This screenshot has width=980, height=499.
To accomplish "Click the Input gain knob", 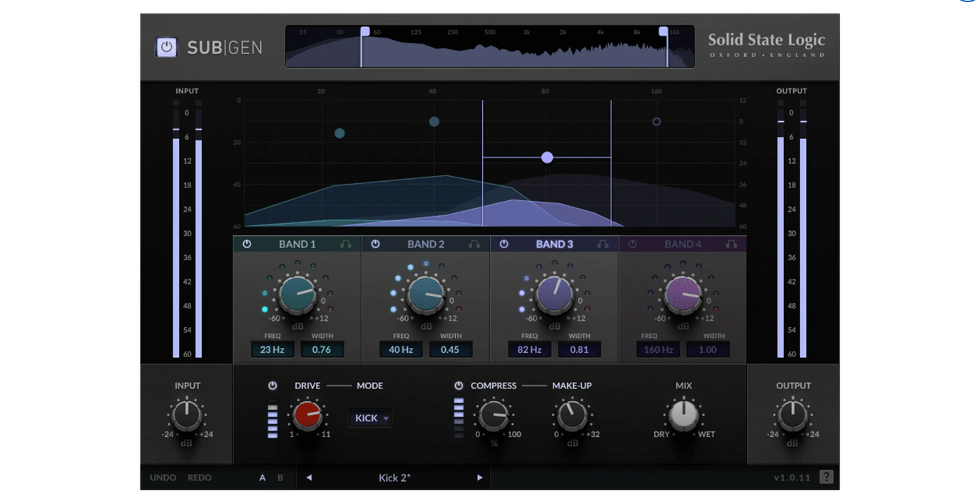I will coord(186,416).
